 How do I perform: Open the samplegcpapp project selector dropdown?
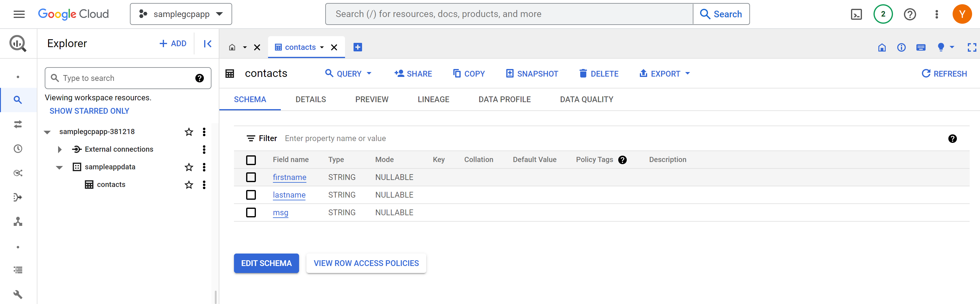pyautogui.click(x=181, y=15)
